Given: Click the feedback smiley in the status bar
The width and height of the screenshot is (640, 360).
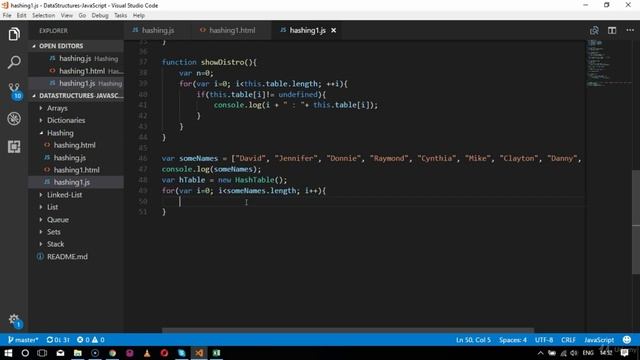Looking at the screenshot, I should 627,340.
